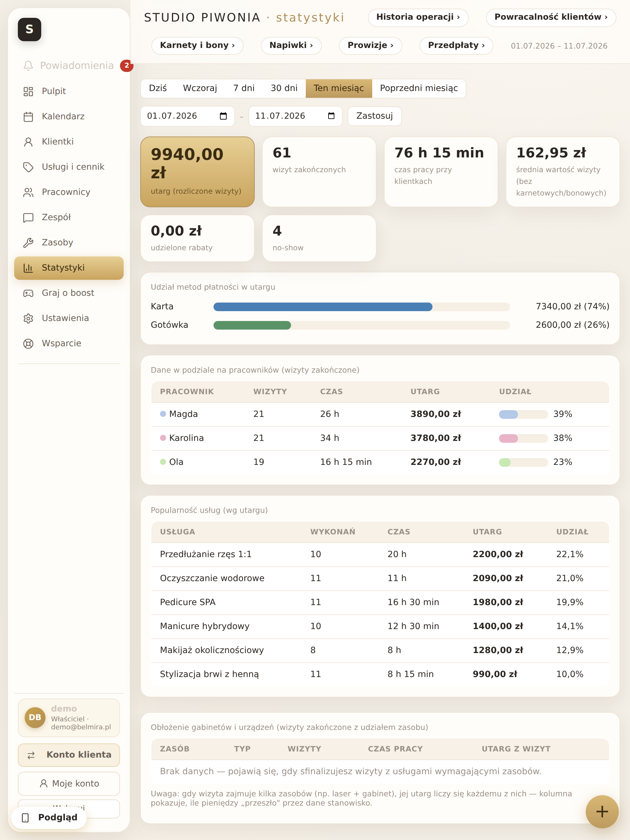Open Moje konto
This screenshot has width=630, height=840.
69,783
